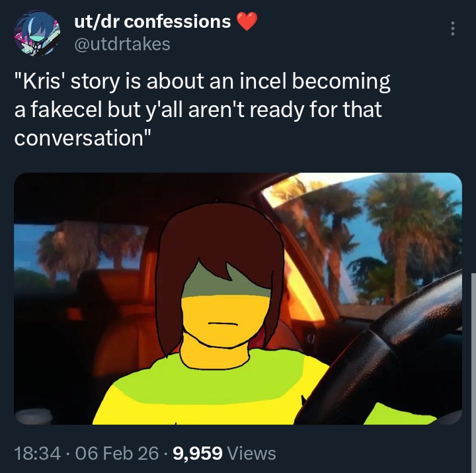Click the word Views in post footer
The image size is (476, 473).
(x=252, y=453)
